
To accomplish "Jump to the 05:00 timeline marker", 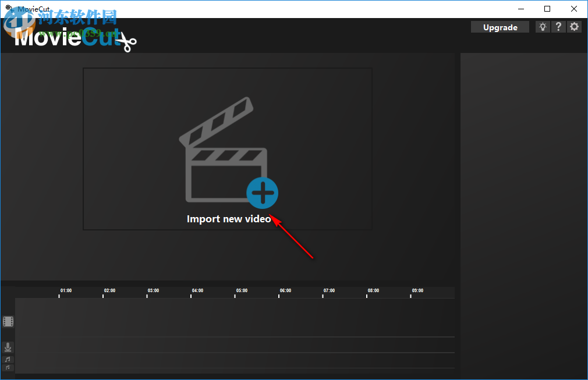I will (242, 291).
